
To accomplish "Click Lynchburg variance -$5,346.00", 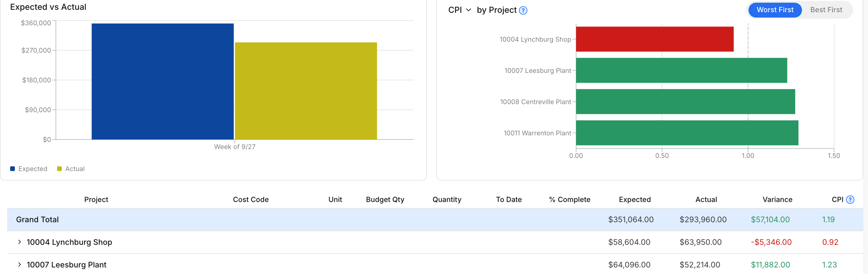I will click(771, 242).
